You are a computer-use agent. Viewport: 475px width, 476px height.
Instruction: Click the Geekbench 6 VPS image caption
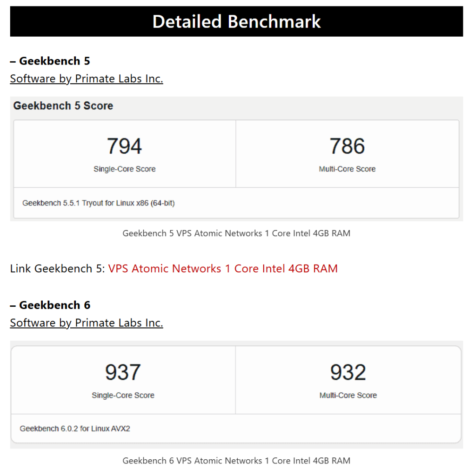[x=236, y=461]
